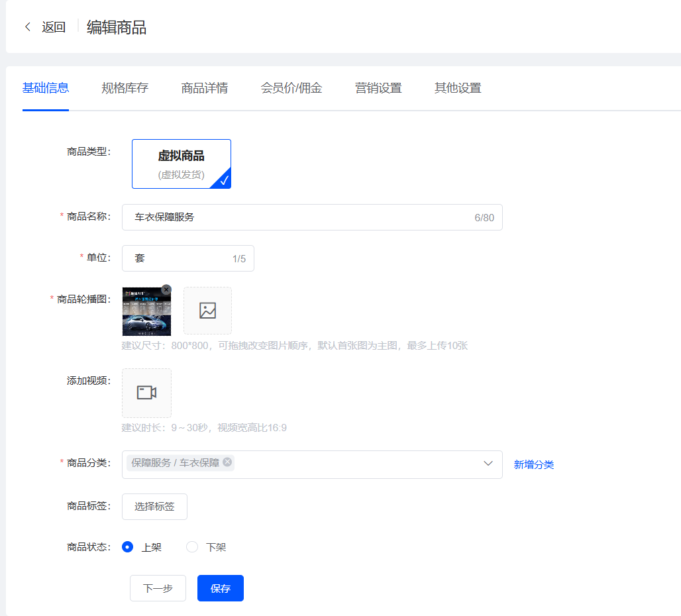
Task: Select the 上架 radio button
Action: coord(128,547)
